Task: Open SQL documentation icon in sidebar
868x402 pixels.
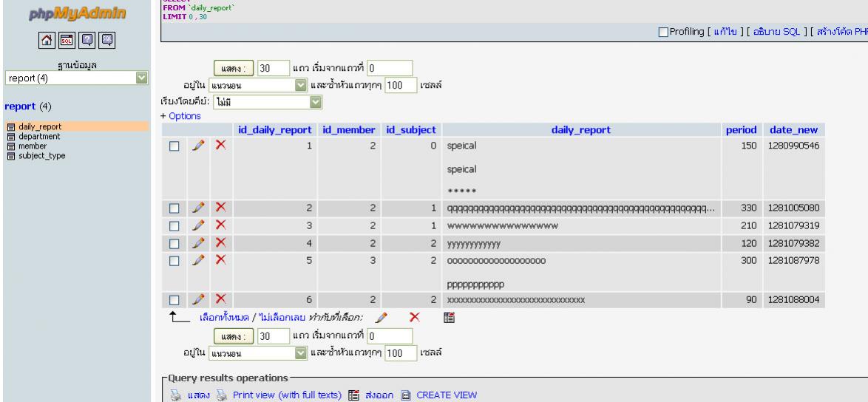Action: coord(107,40)
